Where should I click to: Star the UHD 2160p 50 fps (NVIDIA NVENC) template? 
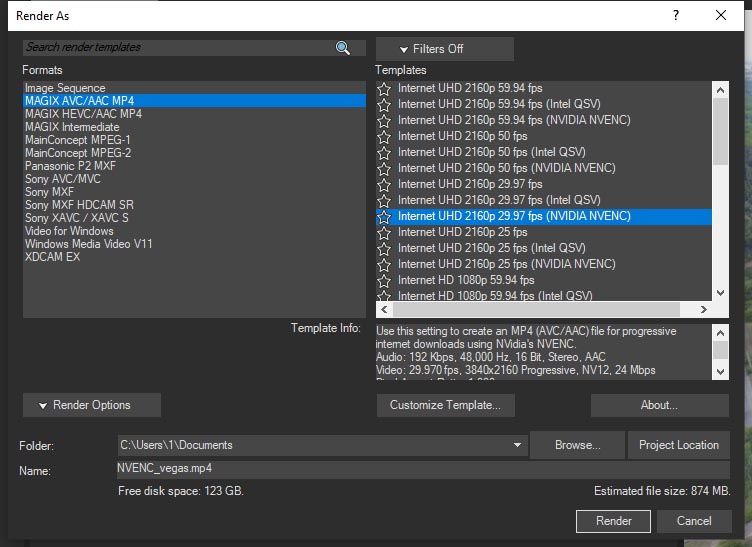point(384,168)
